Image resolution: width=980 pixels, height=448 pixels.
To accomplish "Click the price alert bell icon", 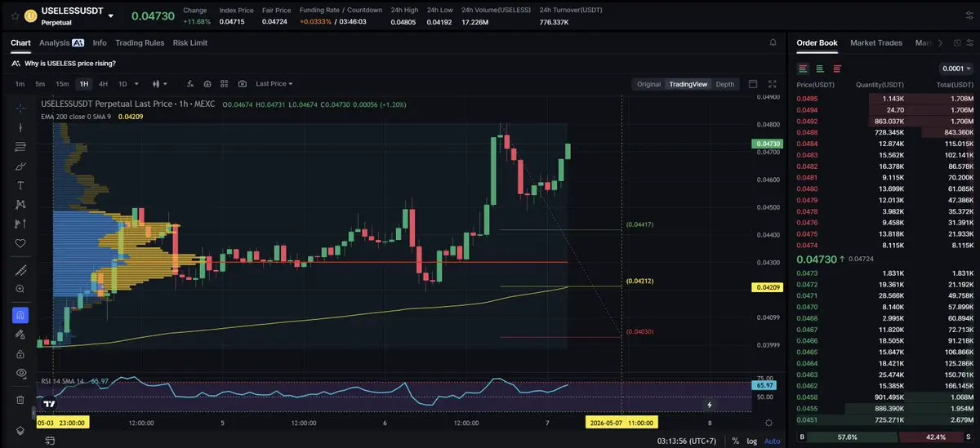I will point(773,42).
